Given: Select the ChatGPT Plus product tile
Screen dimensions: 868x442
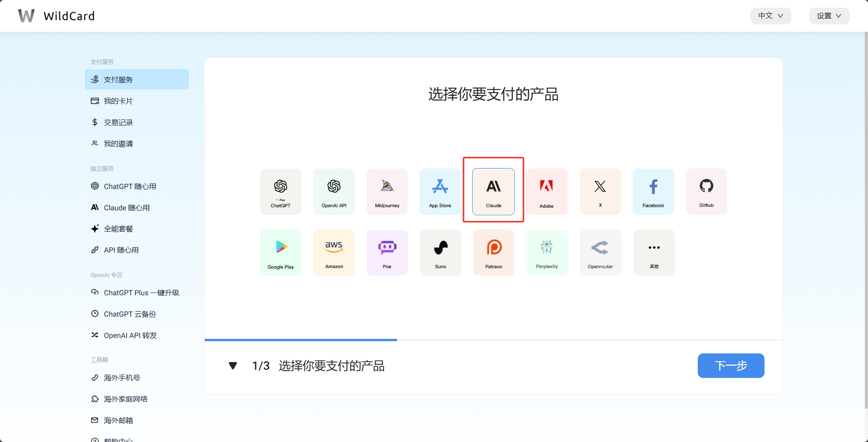Looking at the screenshot, I should [281, 192].
